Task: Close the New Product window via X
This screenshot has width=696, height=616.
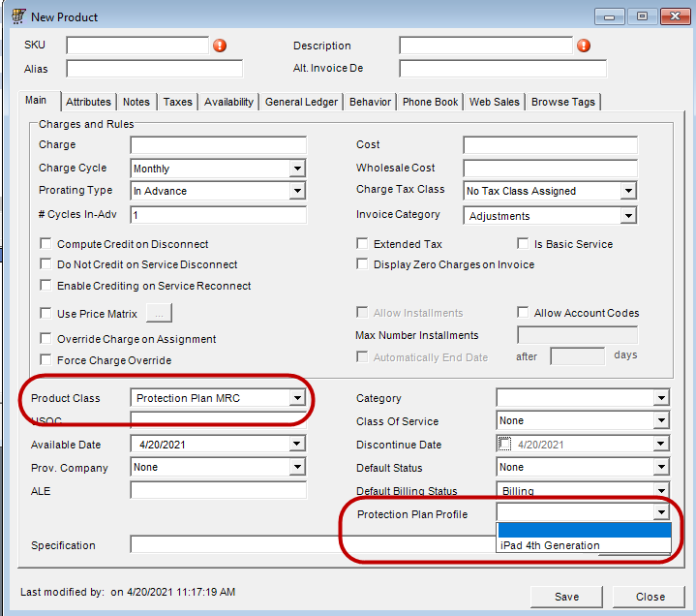Action: click(x=675, y=16)
